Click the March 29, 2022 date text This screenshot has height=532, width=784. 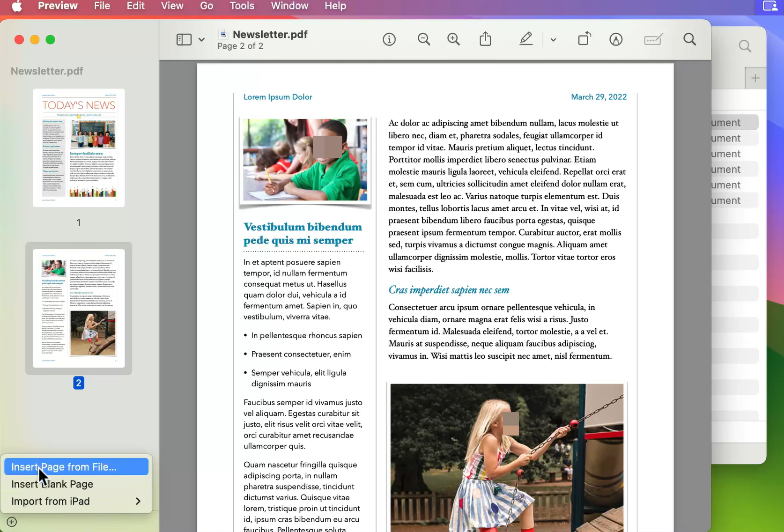click(599, 97)
